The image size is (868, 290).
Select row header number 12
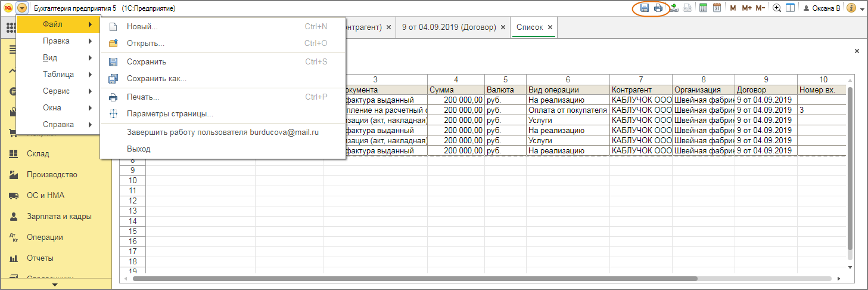tap(133, 201)
